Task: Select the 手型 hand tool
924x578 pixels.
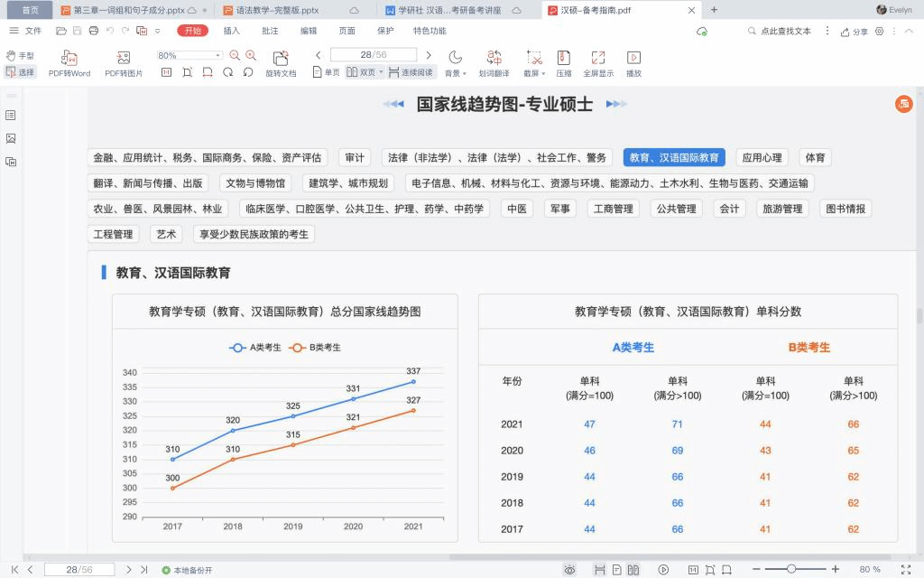Action: 20,55
